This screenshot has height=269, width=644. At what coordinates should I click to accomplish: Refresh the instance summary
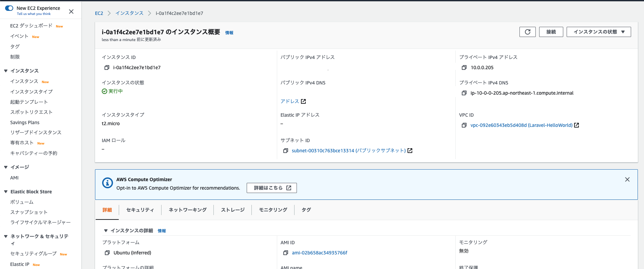tap(528, 32)
